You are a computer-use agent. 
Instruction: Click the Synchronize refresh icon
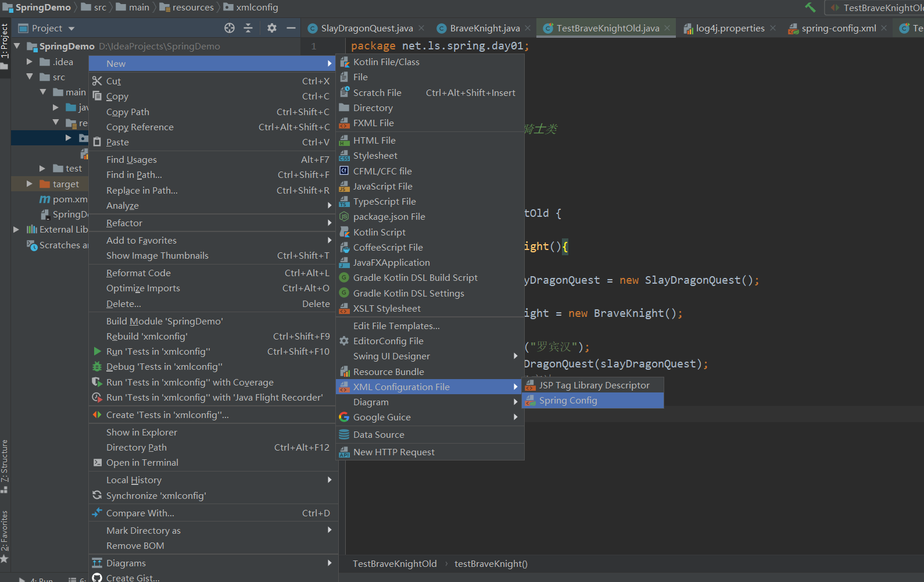97,495
